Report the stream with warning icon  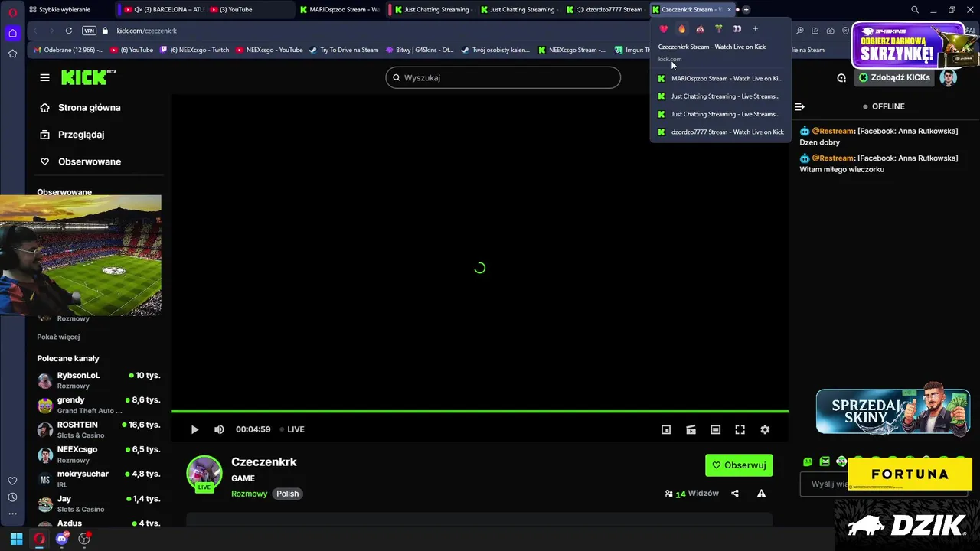[x=761, y=494]
